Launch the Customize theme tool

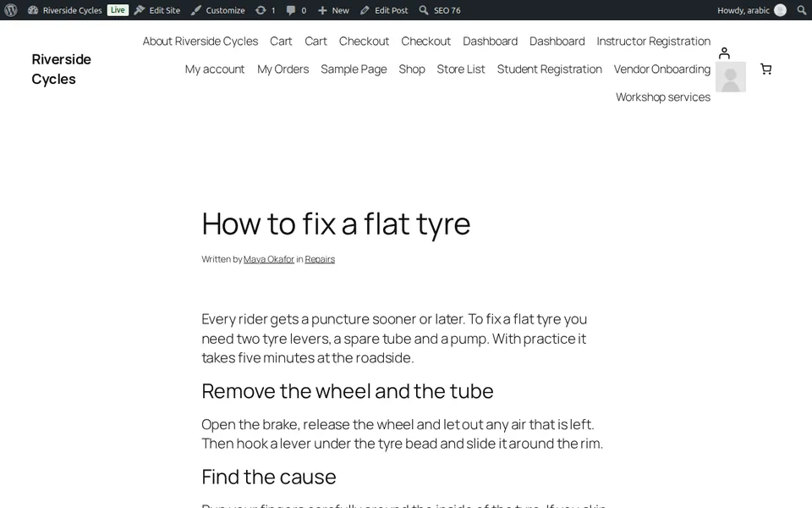click(x=218, y=10)
